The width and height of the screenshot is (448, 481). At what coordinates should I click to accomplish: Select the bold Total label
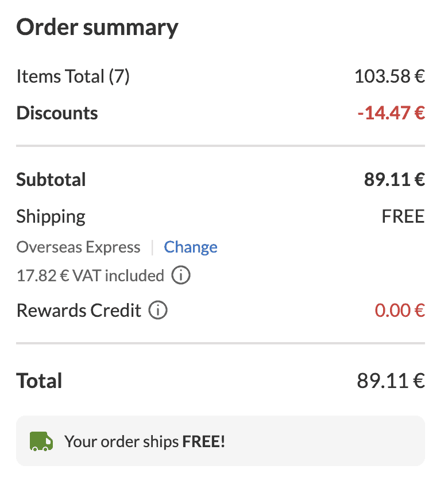pos(39,381)
